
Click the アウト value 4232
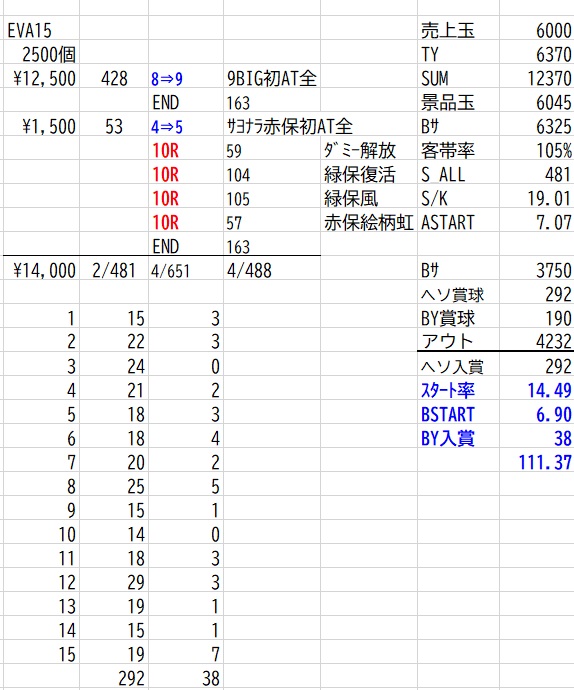[x=554, y=342]
